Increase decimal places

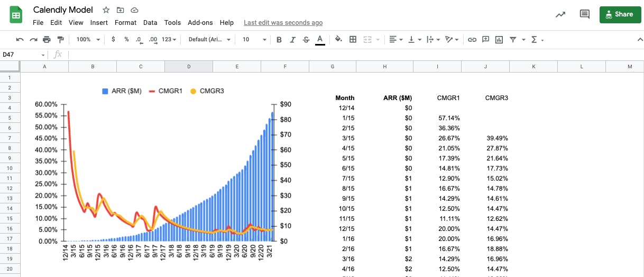coord(153,39)
